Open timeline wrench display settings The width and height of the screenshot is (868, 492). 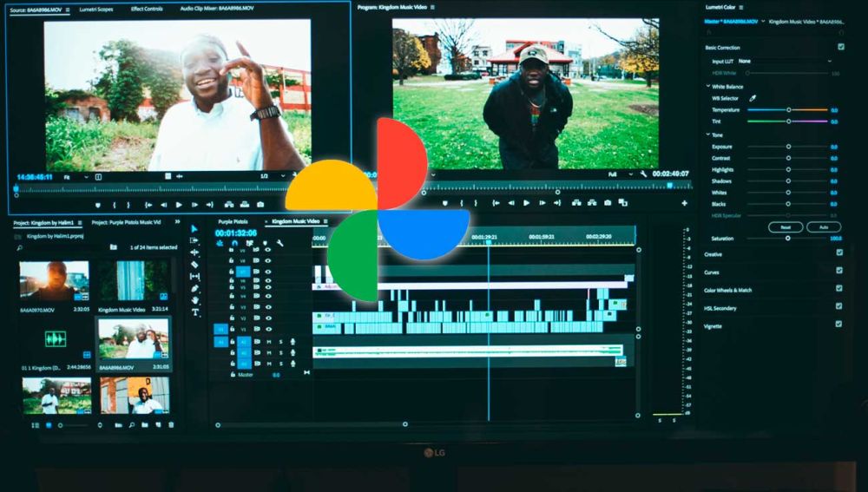[279, 243]
